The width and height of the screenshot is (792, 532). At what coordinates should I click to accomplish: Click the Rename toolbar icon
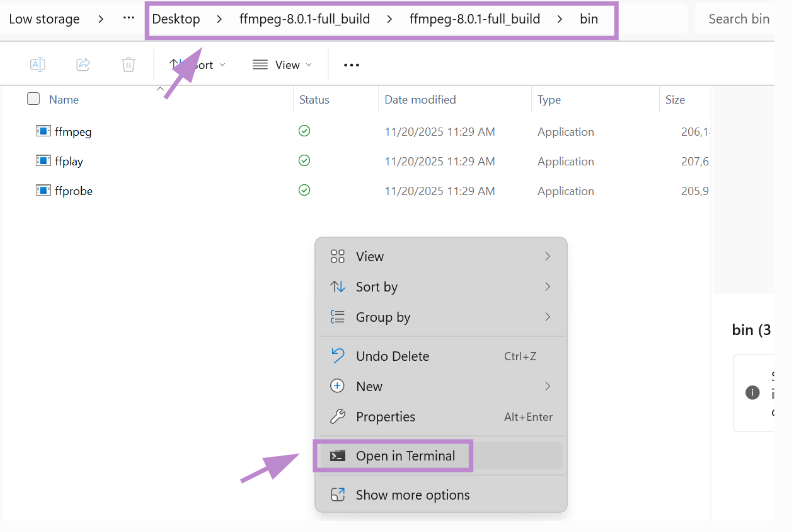[x=38, y=65]
